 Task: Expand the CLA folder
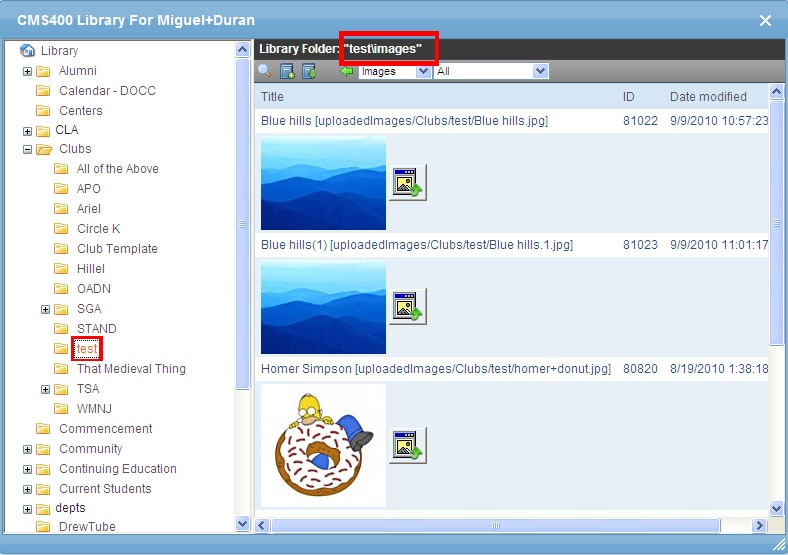point(28,131)
